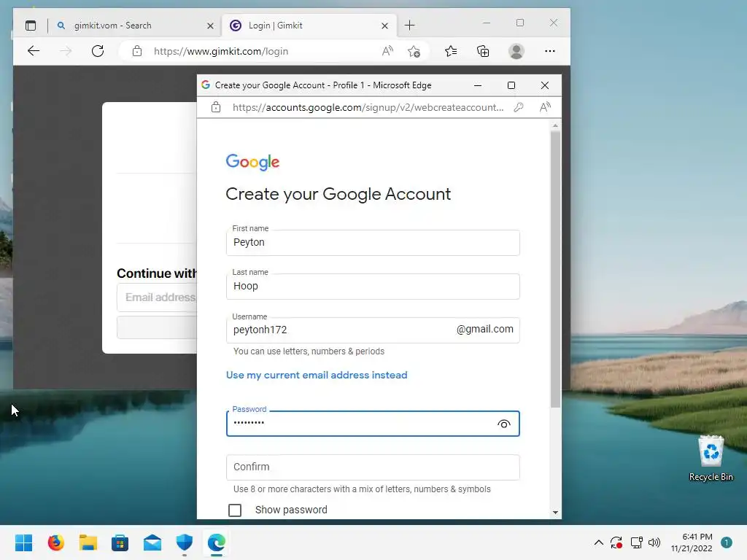Click the First name field
Screen dimensions: 747x560
click(373, 242)
